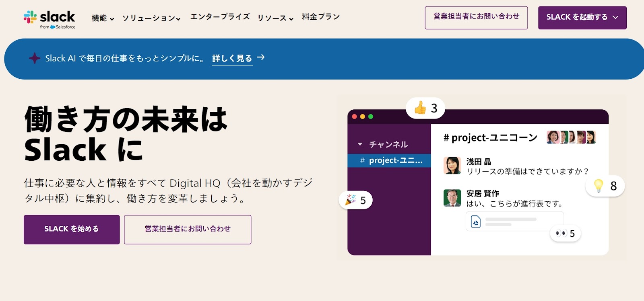Collapse the チャンネル section triangle
644x301 pixels.
[x=360, y=144]
